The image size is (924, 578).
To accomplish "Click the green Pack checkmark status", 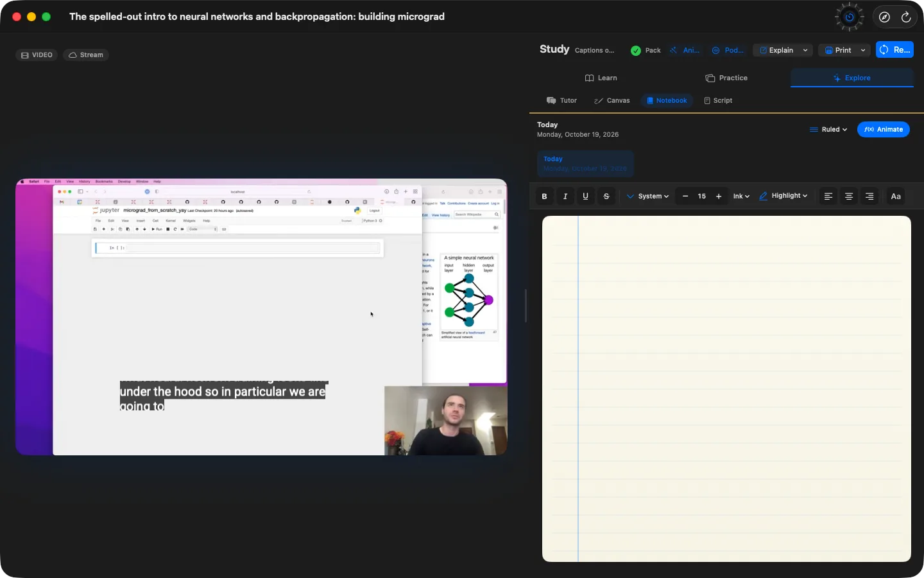I will [x=646, y=50].
